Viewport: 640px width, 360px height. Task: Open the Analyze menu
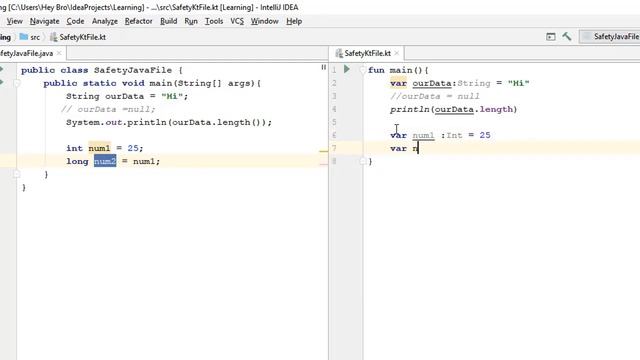pyautogui.click(x=104, y=21)
